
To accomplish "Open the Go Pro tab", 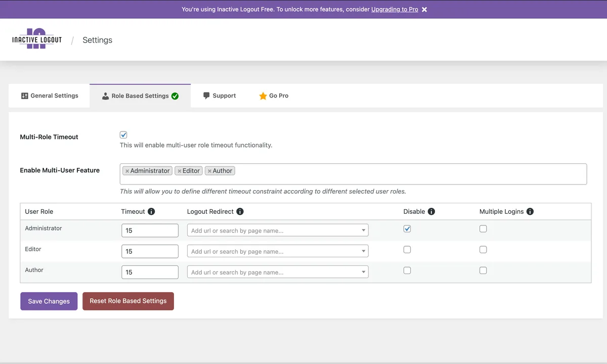I will [274, 96].
